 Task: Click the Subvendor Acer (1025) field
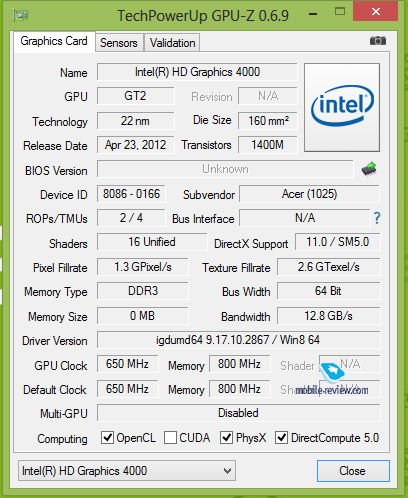[309, 194]
